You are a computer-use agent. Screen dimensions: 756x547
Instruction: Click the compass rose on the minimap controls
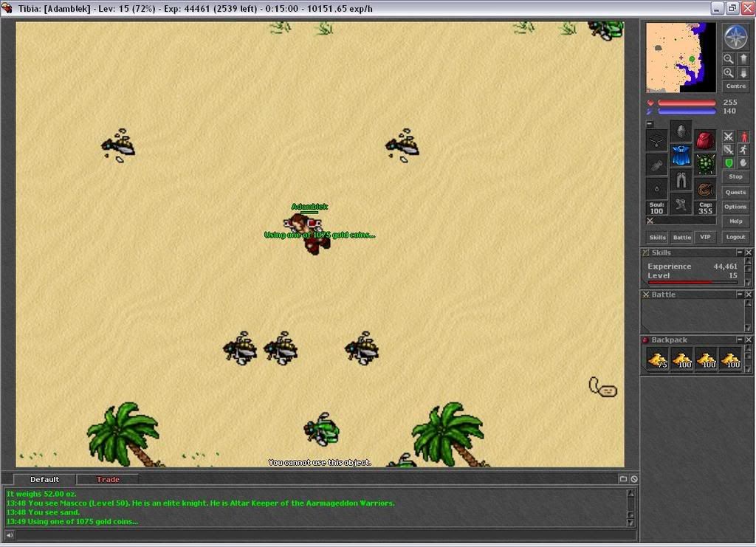pos(736,37)
